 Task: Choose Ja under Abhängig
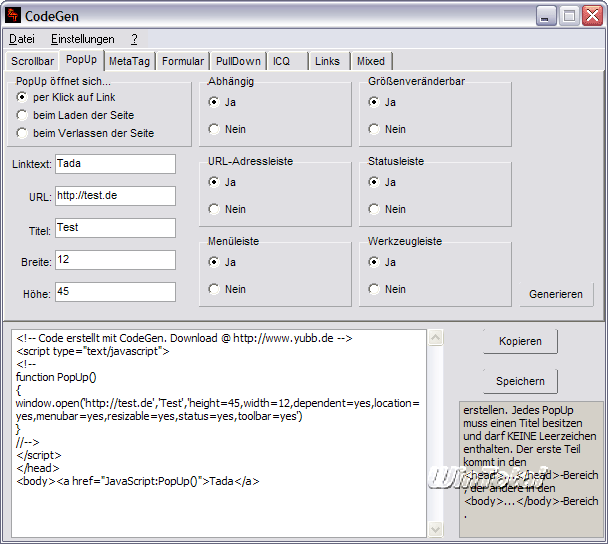222,102
